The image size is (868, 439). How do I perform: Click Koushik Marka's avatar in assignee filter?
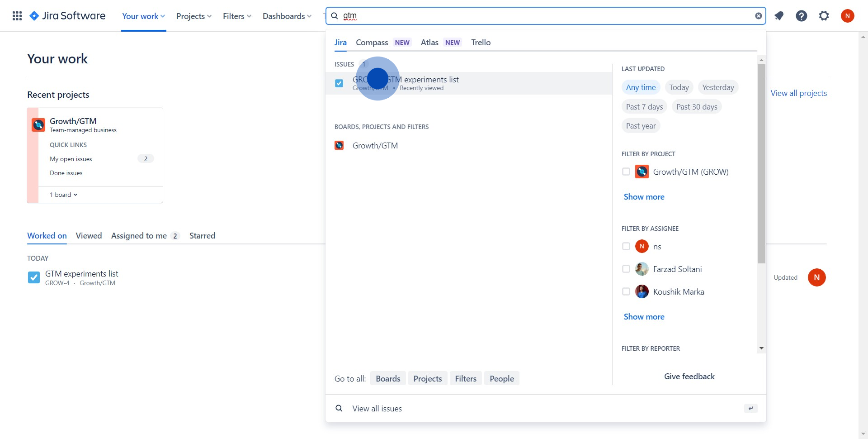[x=642, y=291]
